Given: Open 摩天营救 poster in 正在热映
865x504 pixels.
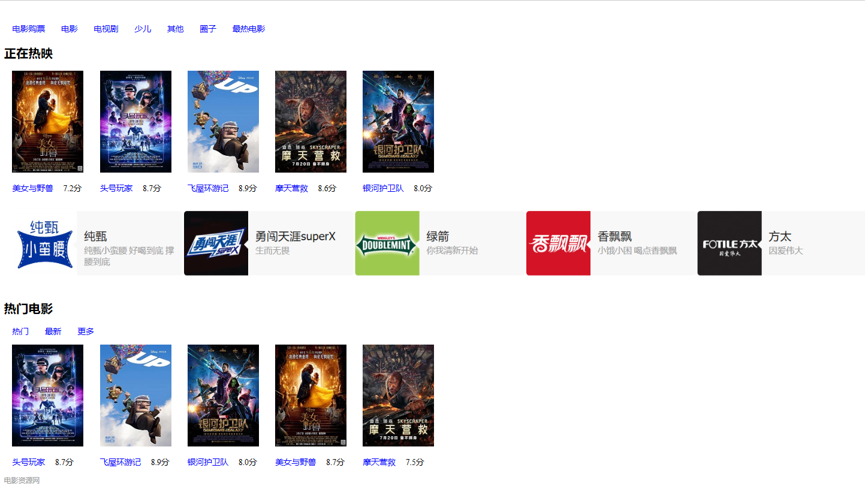Looking at the screenshot, I should point(311,122).
